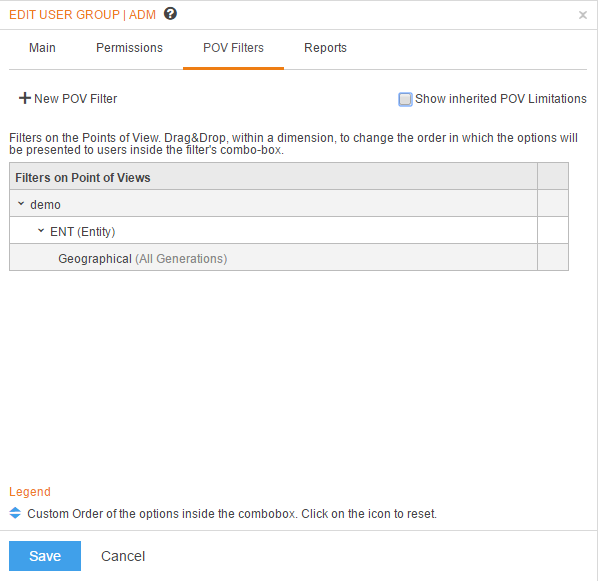Open help for Edit User Group
This screenshot has width=598, height=581.
click(x=170, y=14)
